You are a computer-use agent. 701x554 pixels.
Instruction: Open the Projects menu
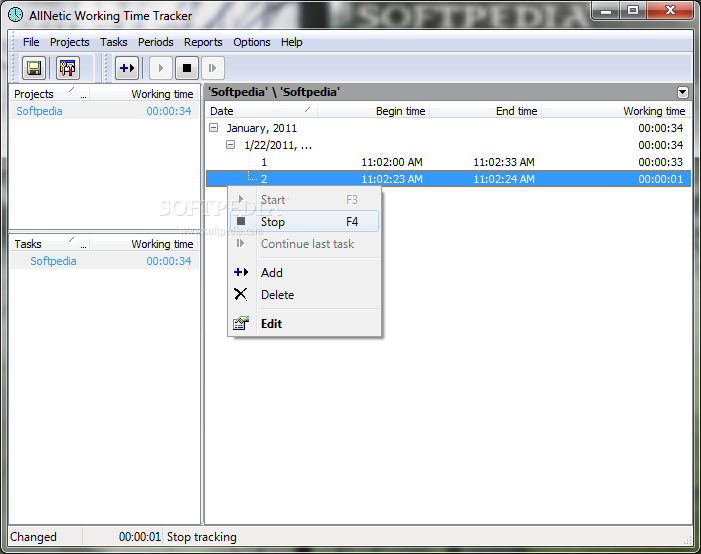(x=70, y=42)
